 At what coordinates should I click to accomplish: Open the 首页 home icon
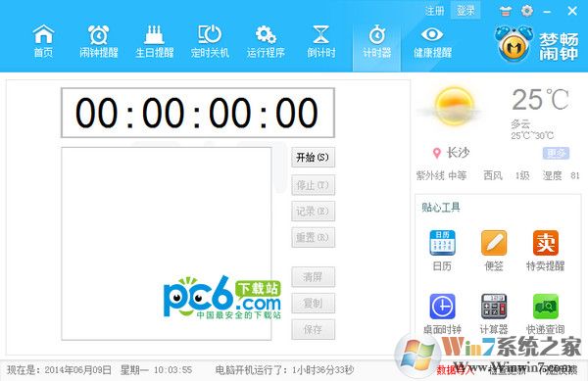[43, 41]
